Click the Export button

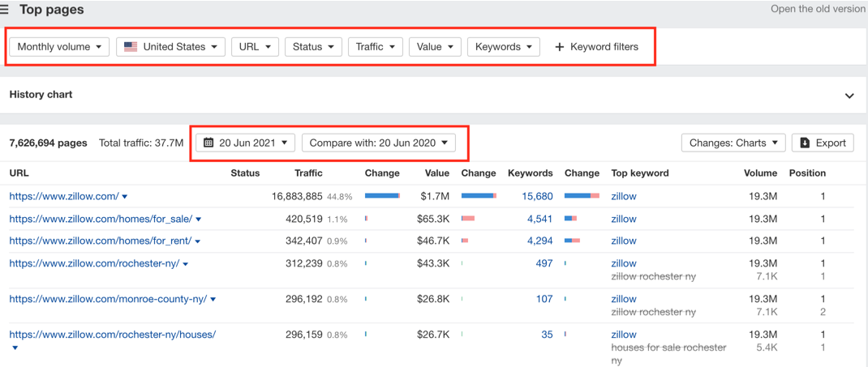point(823,143)
